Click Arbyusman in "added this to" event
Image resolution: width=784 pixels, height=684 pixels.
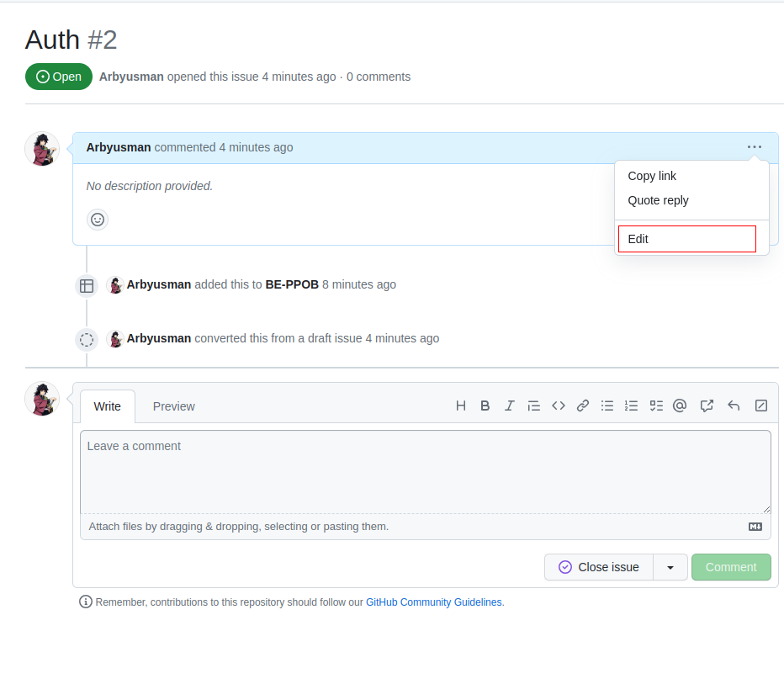point(158,284)
